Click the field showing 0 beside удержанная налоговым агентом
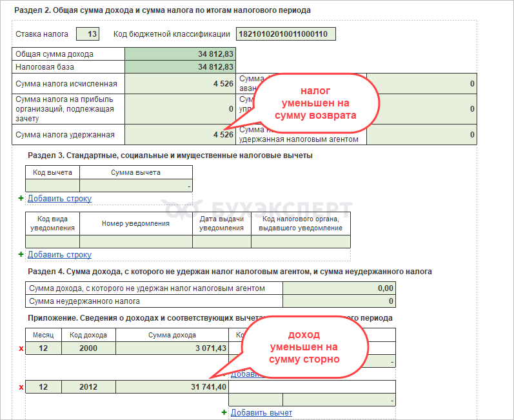This screenshot has height=420, width=514. coord(422,134)
